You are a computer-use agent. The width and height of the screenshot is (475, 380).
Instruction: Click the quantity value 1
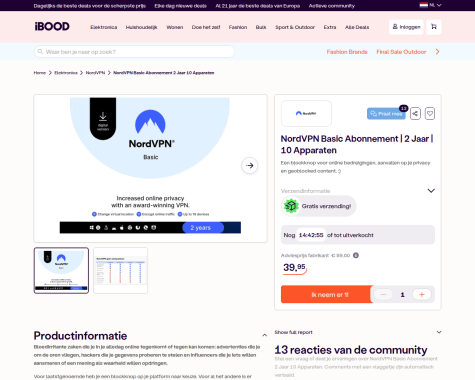point(402,295)
